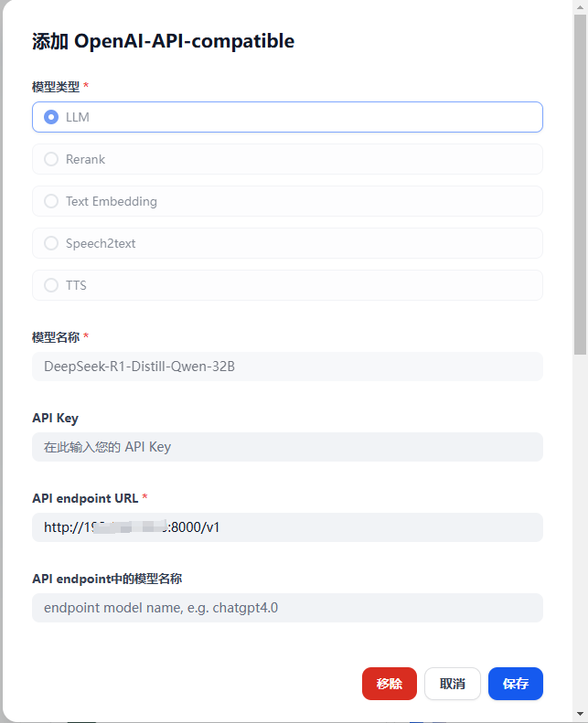This screenshot has height=723, width=588.
Task: Click the API Key input field
Action: pos(287,447)
